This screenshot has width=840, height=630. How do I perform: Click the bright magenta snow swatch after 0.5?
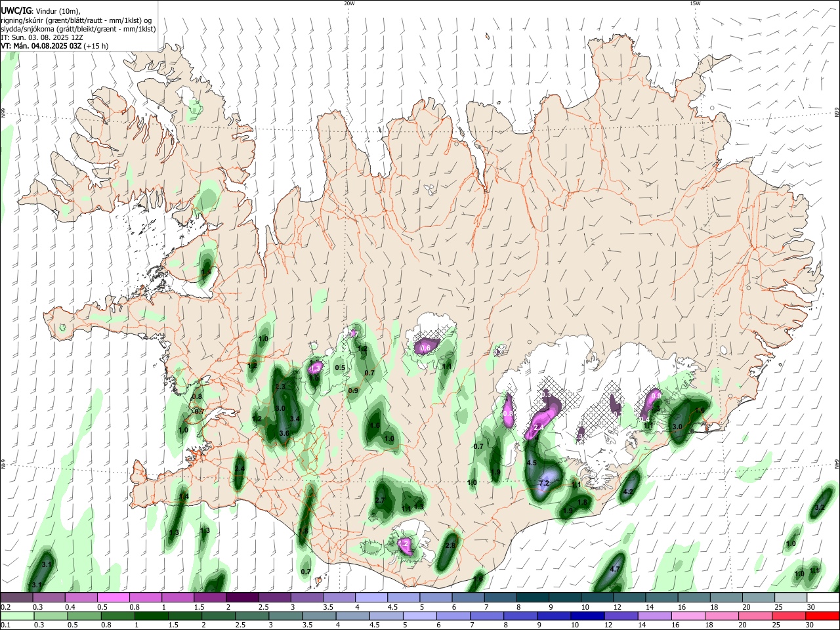coord(113,598)
